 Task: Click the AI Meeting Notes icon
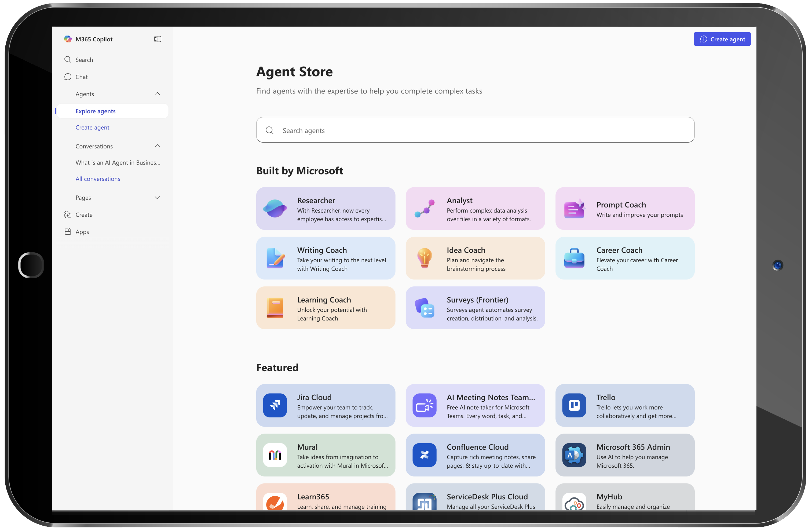pos(425,405)
